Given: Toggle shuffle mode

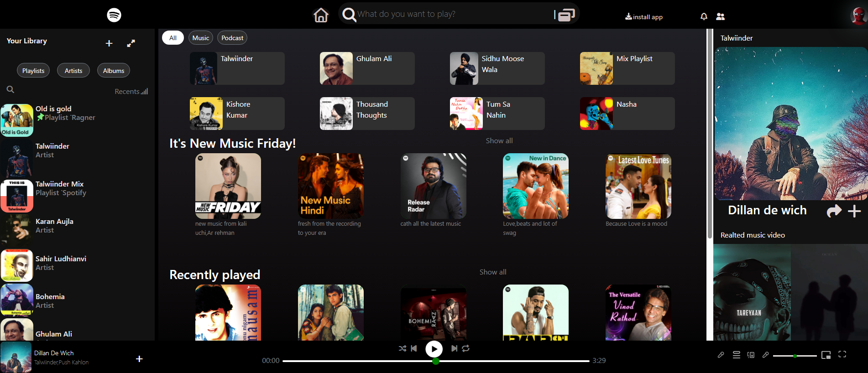Looking at the screenshot, I should coord(402,348).
